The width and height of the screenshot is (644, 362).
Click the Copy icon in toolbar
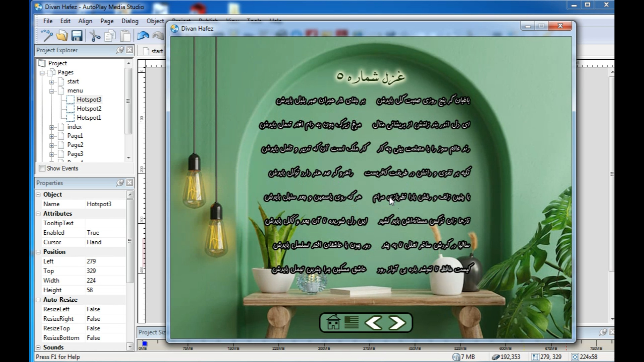tap(110, 36)
